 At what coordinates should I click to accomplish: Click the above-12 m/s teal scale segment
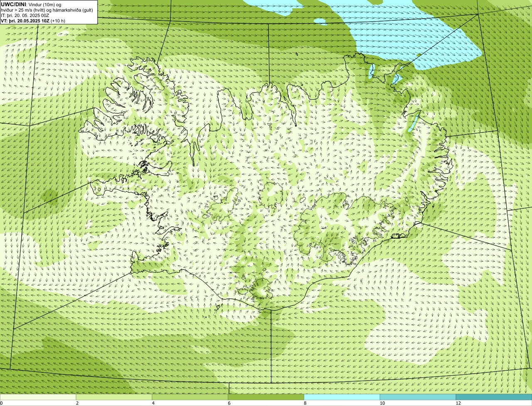tap(494, 397)
